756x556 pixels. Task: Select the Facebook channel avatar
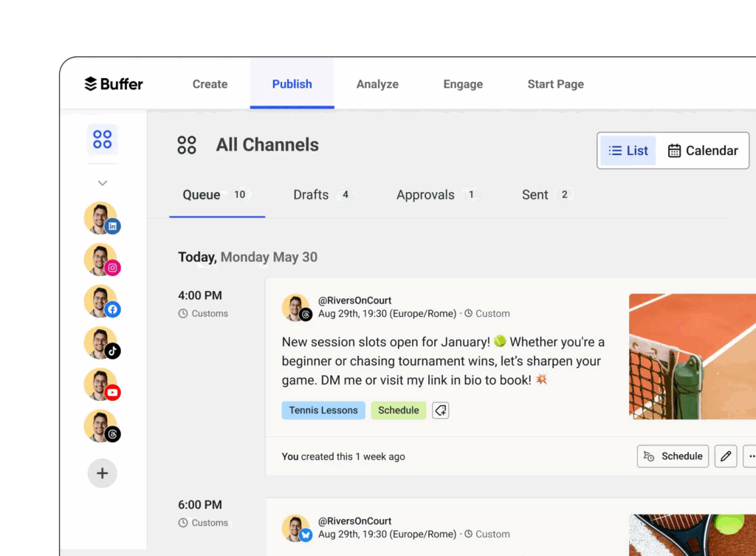point(102,301)
